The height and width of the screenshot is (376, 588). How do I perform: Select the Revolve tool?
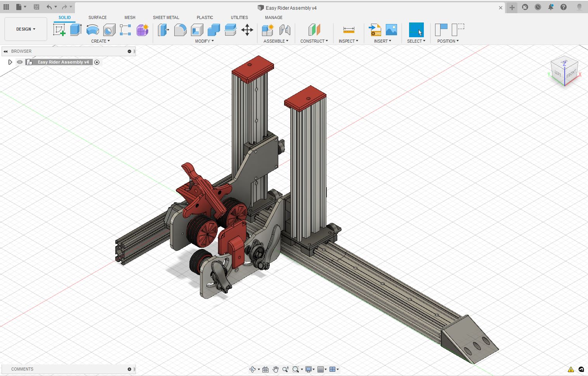[x=92, y=30]
